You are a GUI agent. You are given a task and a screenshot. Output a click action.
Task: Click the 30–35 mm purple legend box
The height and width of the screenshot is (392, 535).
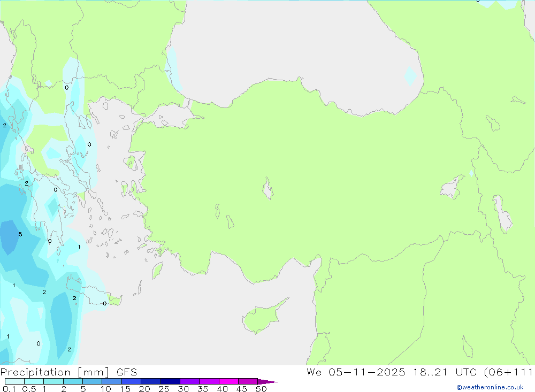click(x=190, y=381)
